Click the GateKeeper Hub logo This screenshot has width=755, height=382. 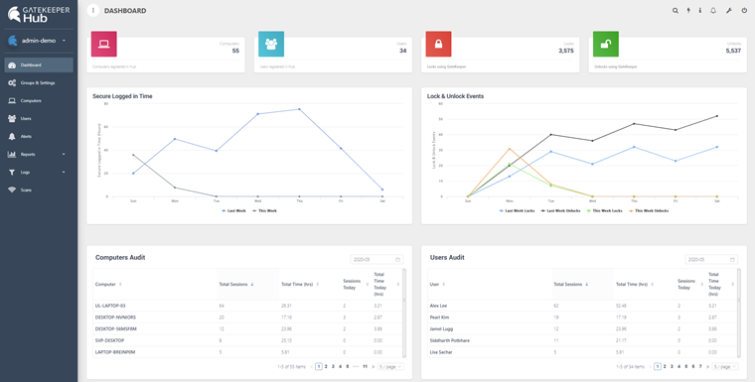(39, 14)
